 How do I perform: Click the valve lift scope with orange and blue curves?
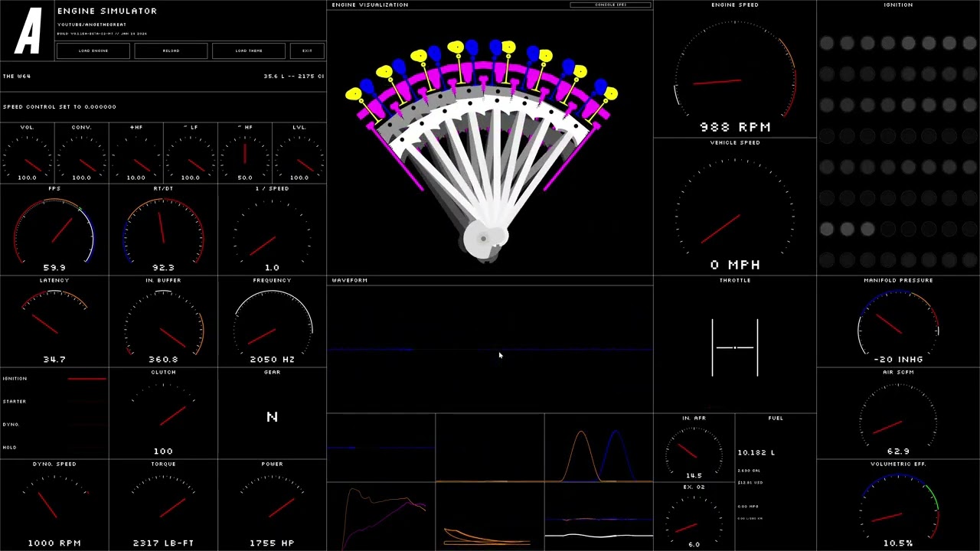[599, 448]
